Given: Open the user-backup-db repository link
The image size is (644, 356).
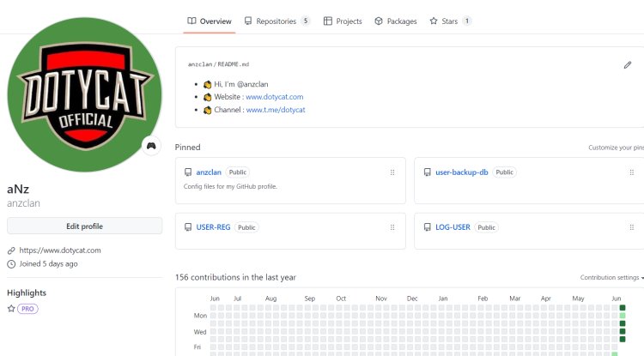Looking at the screenshot, I should 461,172.
